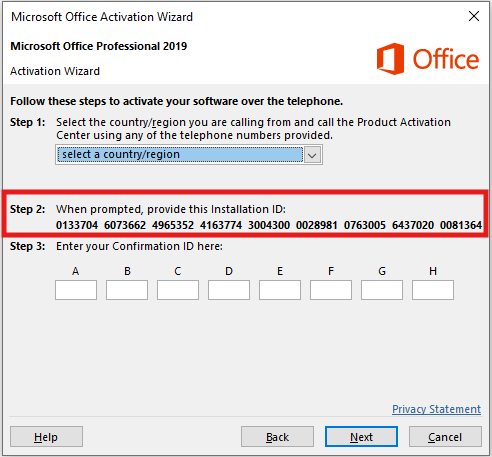Screen dimensions: 492x457
Task: Click the 'Step 1:' label
Action: coord(28,122)
